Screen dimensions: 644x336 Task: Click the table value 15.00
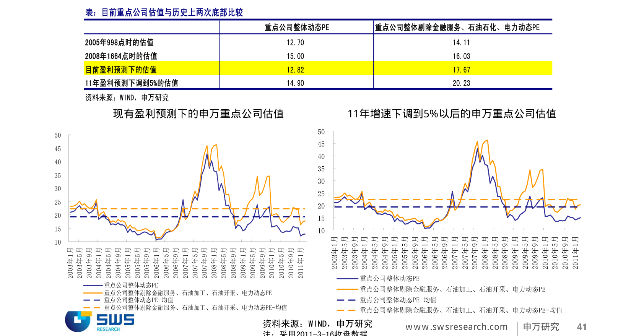coord(296,57)
